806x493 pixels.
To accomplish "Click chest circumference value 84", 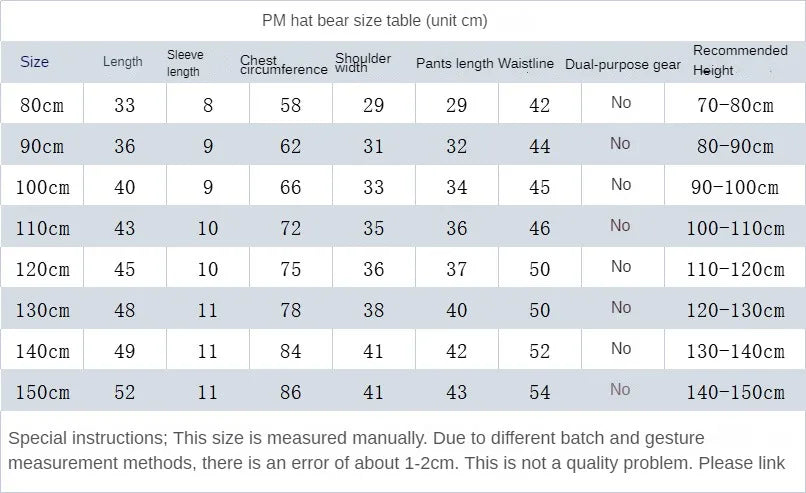I will click(x=290, y=351).
